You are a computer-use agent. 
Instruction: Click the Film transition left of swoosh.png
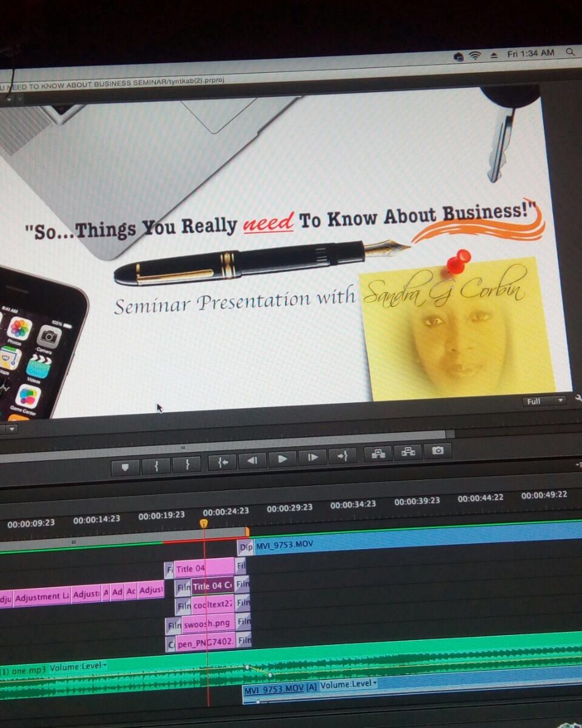(x=173, y=624)
